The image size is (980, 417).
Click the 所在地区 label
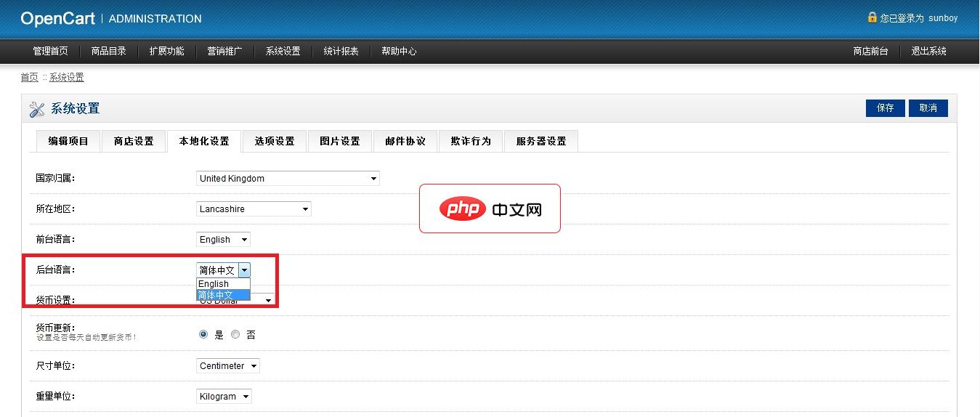(56, 208)
